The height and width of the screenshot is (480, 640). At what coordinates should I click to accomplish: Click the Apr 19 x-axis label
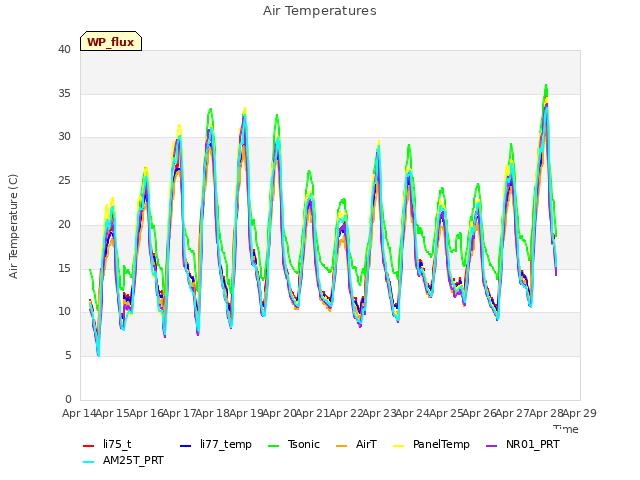point(247,413)
